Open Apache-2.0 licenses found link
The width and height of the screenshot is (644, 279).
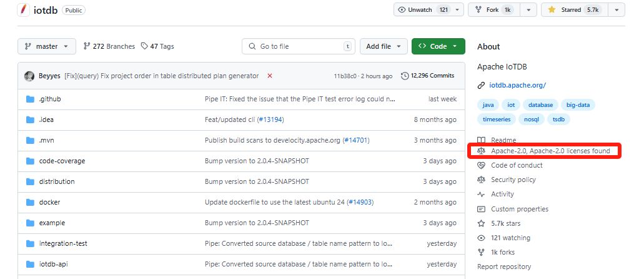tap(550, 151)
